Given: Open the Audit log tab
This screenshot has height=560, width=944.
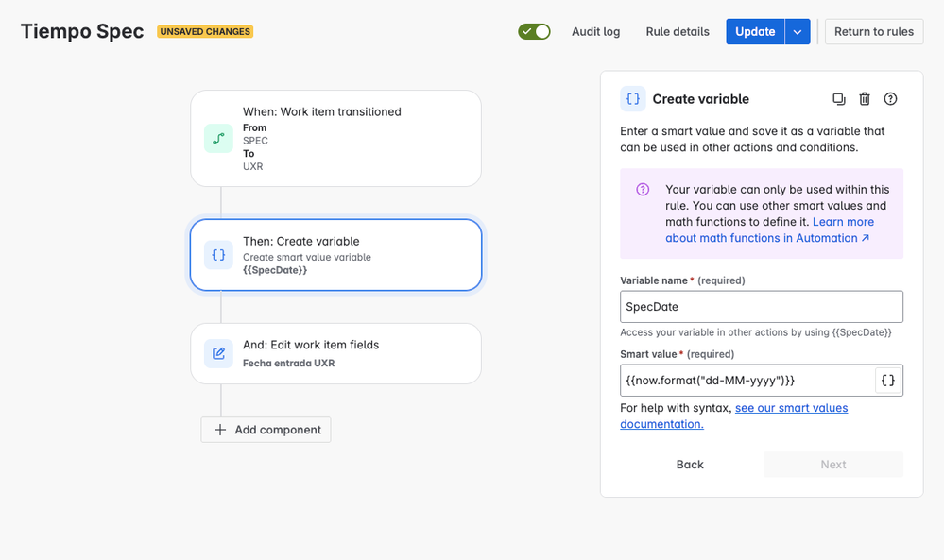Looking at the screenshot, I should tap(595, 32).
